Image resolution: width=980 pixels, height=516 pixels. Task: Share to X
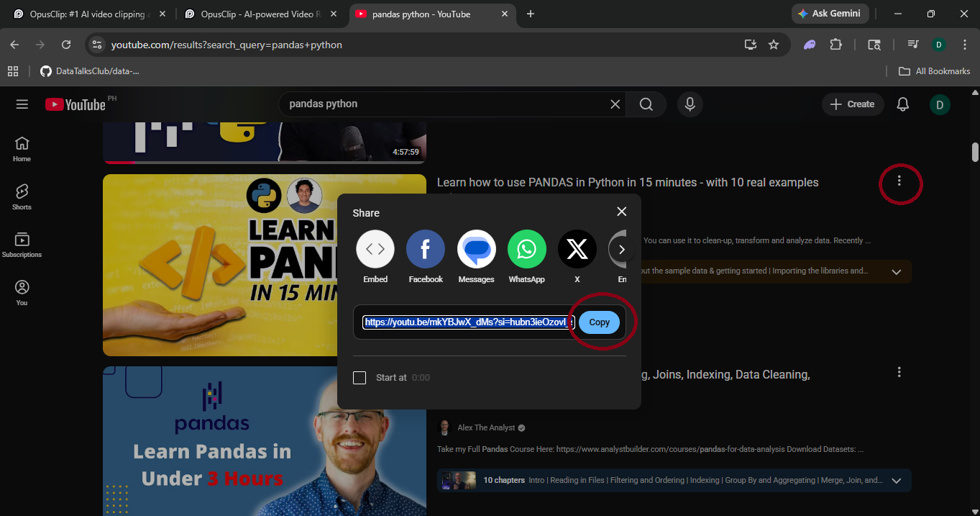pos(577,249)
